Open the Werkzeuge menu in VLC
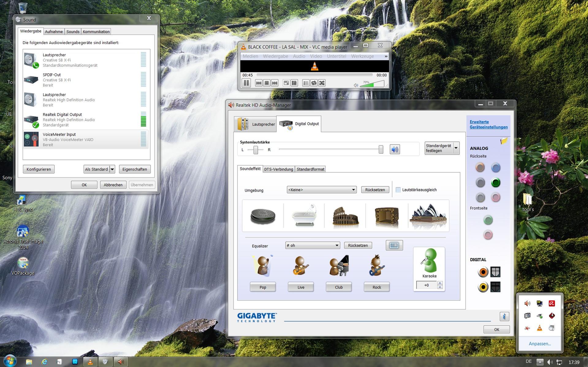The width and height of the screenshot is (588, 367). [362, 56]
